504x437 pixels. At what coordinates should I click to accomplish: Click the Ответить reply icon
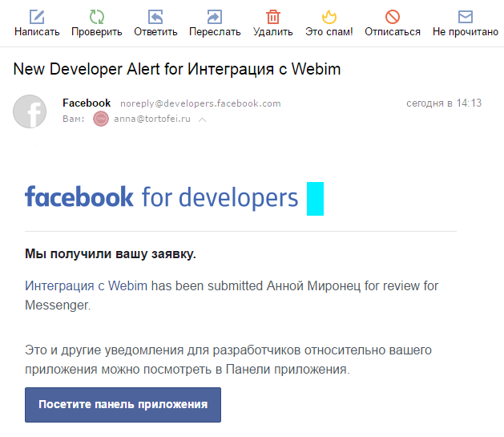pyautogui.click(x=155, y=16)
